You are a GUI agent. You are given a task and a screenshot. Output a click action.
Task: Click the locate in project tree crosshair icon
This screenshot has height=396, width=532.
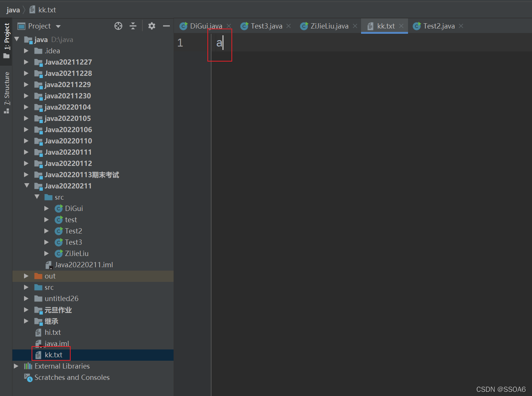(118, 26)
